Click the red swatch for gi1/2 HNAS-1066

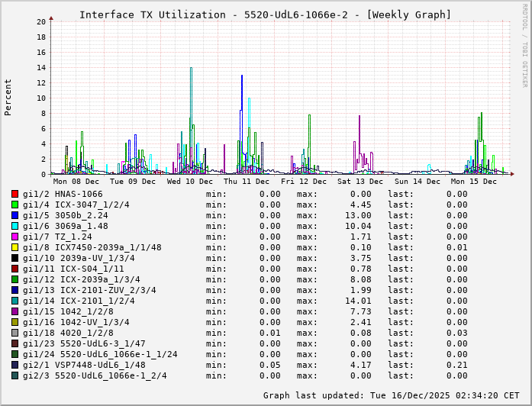pyautogui.click(x=15, y=194)
